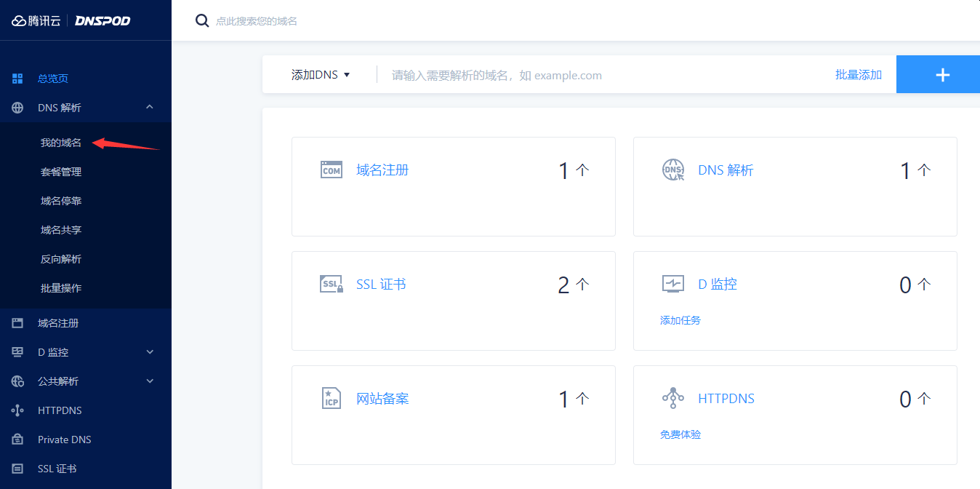Open 域名停靠 in the sidebar
The width and height of the screenshot is (980, 489).
click(x=61, y=201)
